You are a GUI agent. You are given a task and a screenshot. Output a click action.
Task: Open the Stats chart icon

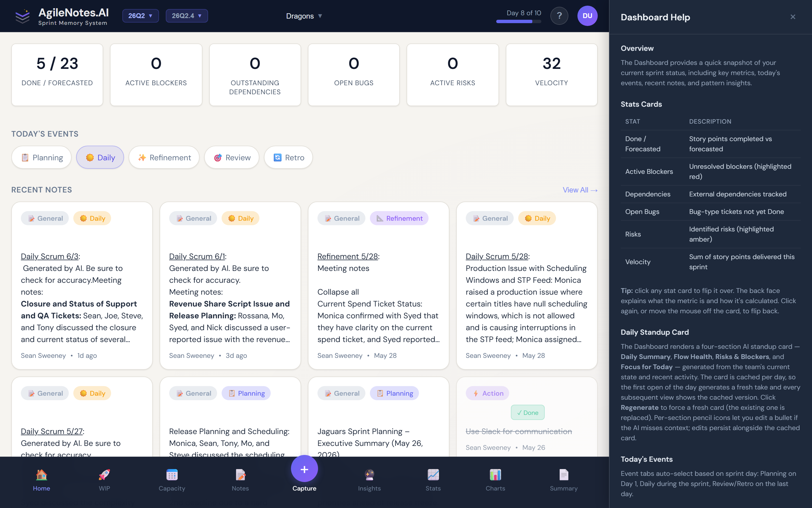coord(433,475)
